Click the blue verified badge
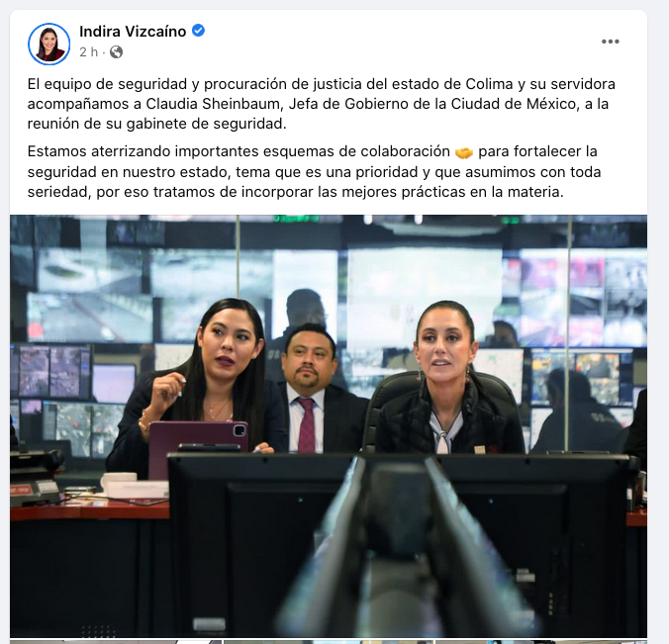Viewport: 669px width, 644px height. (198, 31)
